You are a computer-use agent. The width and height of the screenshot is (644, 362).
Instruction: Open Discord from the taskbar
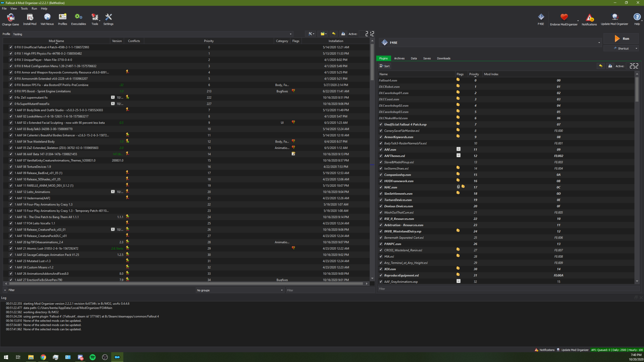(x=80, y=357)
